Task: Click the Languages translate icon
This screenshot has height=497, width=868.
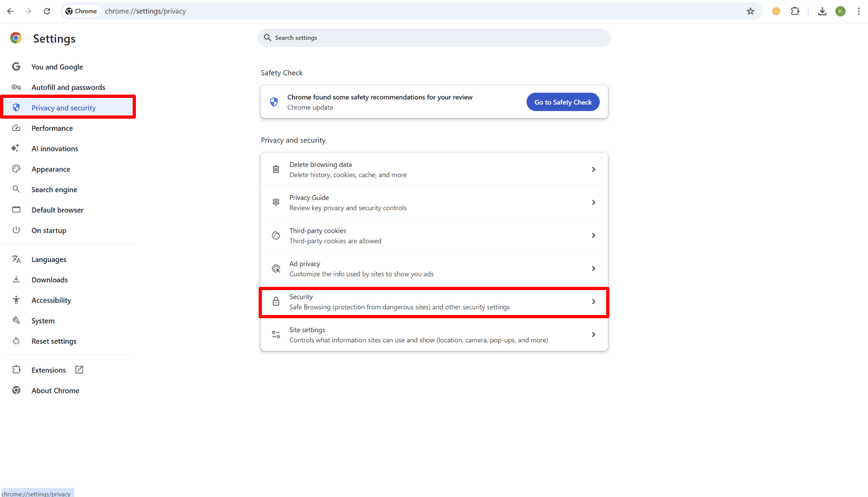Action: click(x=16, y=259)
